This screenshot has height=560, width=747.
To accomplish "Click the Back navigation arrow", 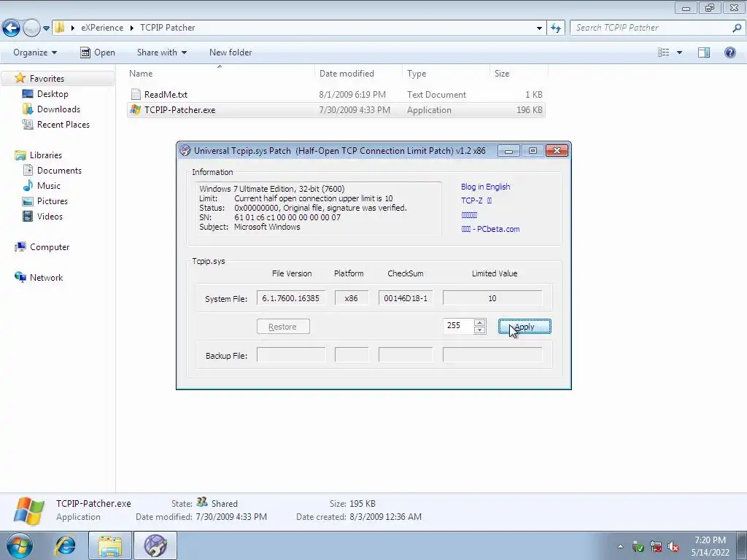I will tap(11, 28).
